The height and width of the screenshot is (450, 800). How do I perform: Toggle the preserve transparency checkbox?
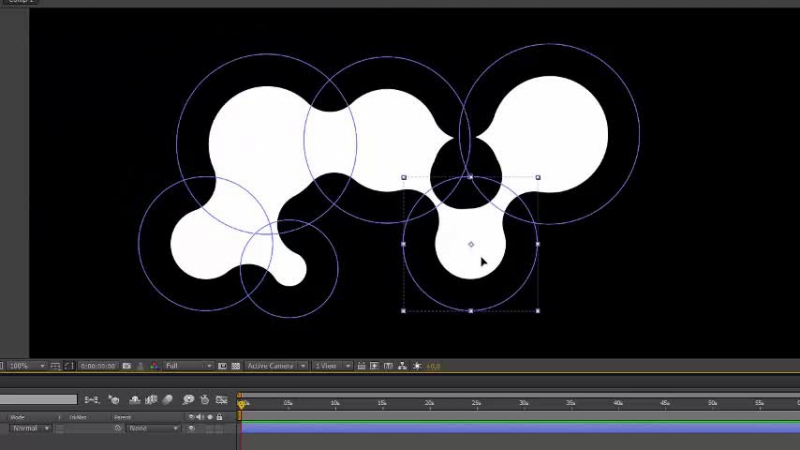(x=60, y=429)
